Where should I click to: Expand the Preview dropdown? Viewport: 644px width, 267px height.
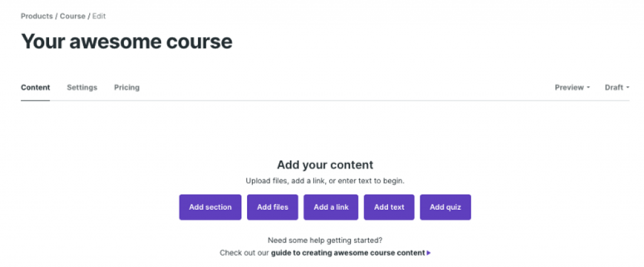[572, 88]
